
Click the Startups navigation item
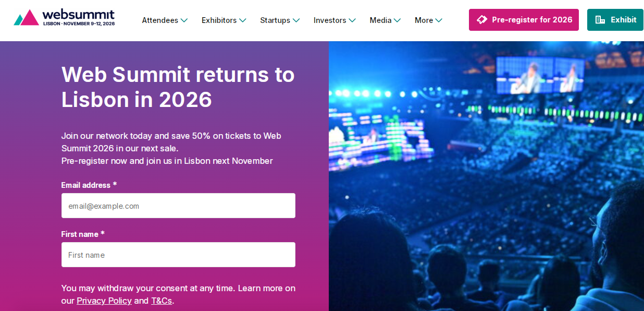coord(275,20)
